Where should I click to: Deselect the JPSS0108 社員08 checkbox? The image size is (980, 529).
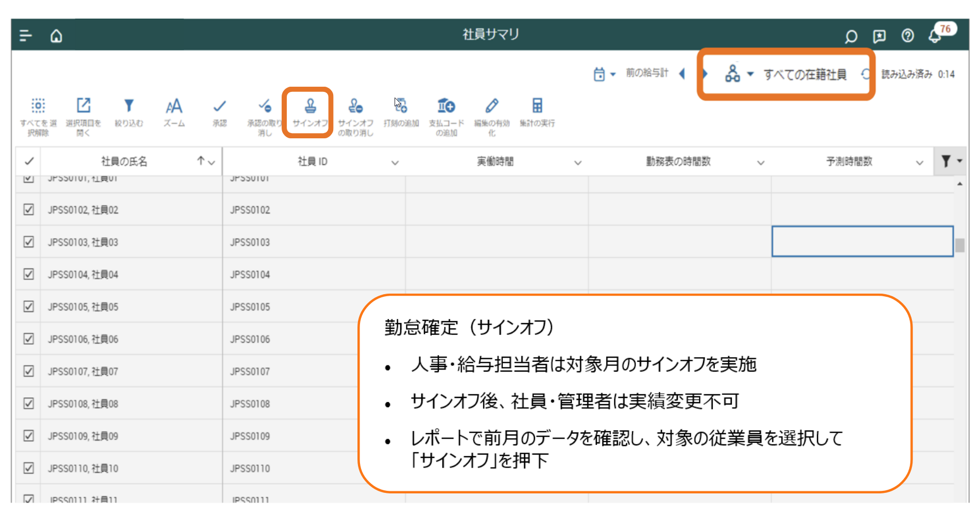[x=29, y=404]
